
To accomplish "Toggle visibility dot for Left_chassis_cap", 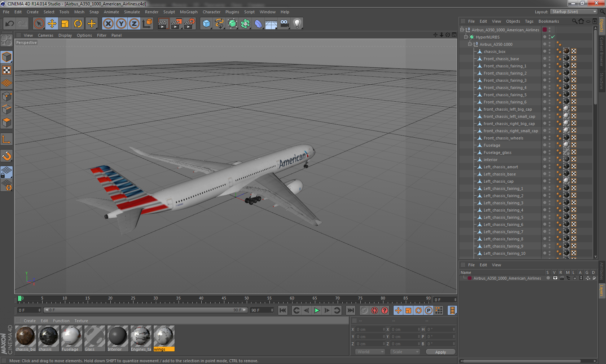I will pyautogui.click(x=545, y=181).
